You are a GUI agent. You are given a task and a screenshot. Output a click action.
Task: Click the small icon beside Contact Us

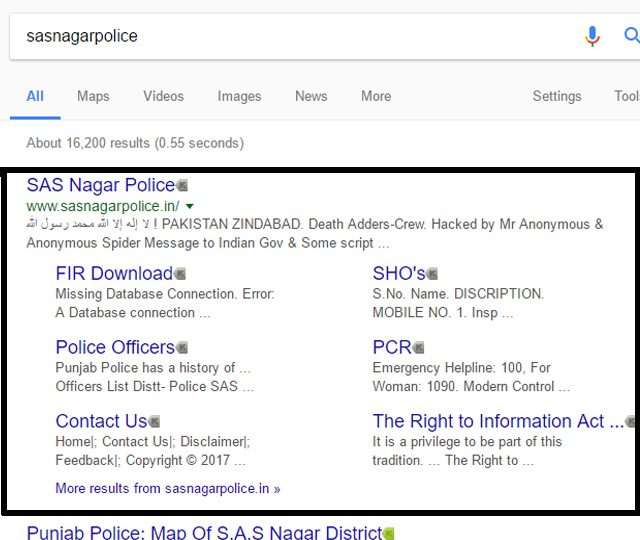[154, 422]
